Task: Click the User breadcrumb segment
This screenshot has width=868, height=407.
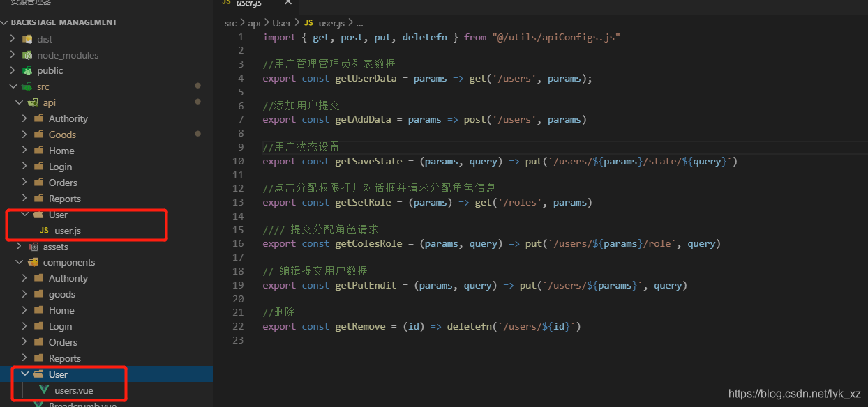Action: tap(282, 23)
